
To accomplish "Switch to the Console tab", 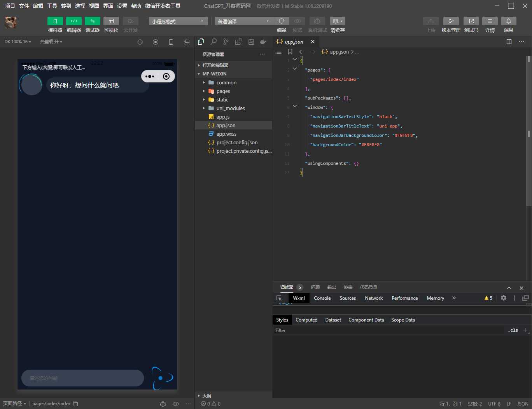I will (322, 298).
